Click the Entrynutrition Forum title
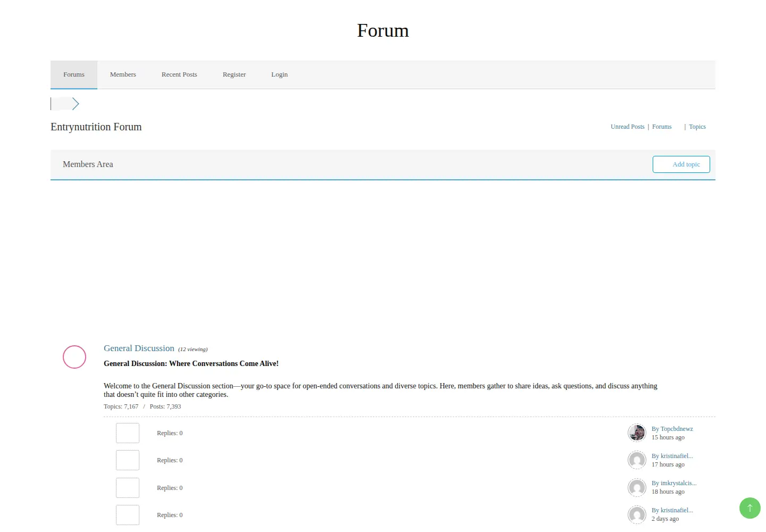 click(96, 127)
